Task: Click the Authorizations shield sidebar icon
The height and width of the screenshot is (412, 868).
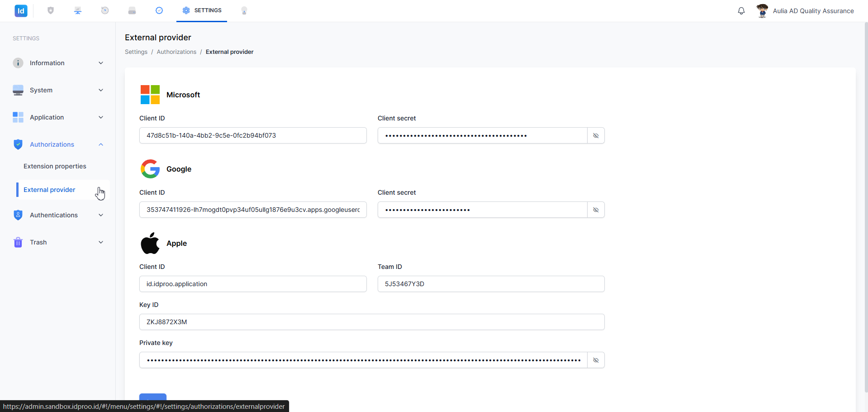Action: click(x=18, y=144)
